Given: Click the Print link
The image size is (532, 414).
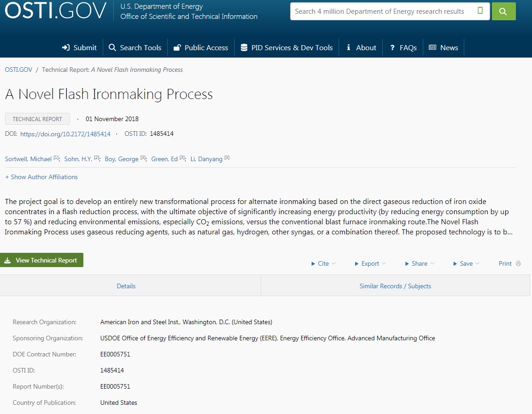Looking at the screenshot, I should point(505,264).
